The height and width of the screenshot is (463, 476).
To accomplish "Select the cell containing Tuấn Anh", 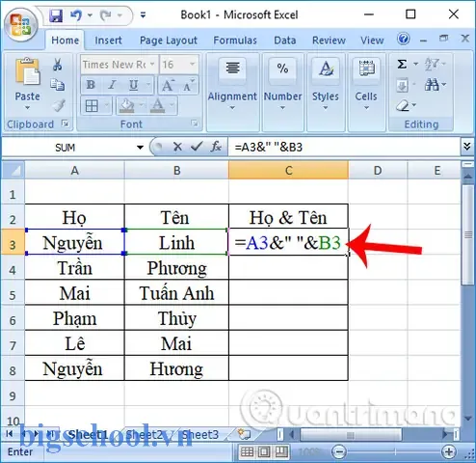I will 176,292.
